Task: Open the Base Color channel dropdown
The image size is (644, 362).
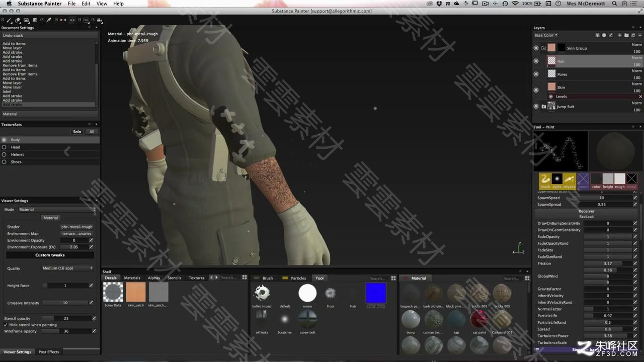Action: (546, 35)
